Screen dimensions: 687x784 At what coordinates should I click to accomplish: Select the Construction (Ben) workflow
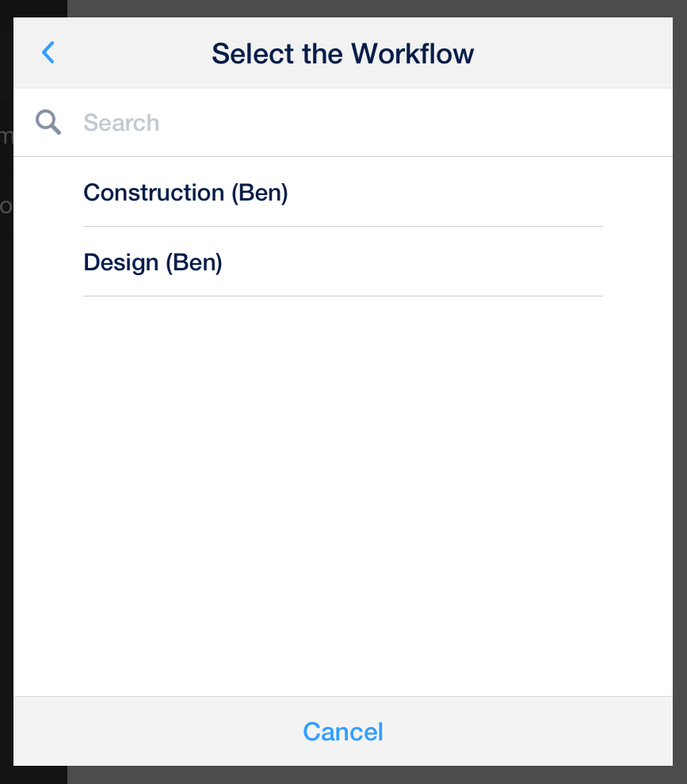185,193
